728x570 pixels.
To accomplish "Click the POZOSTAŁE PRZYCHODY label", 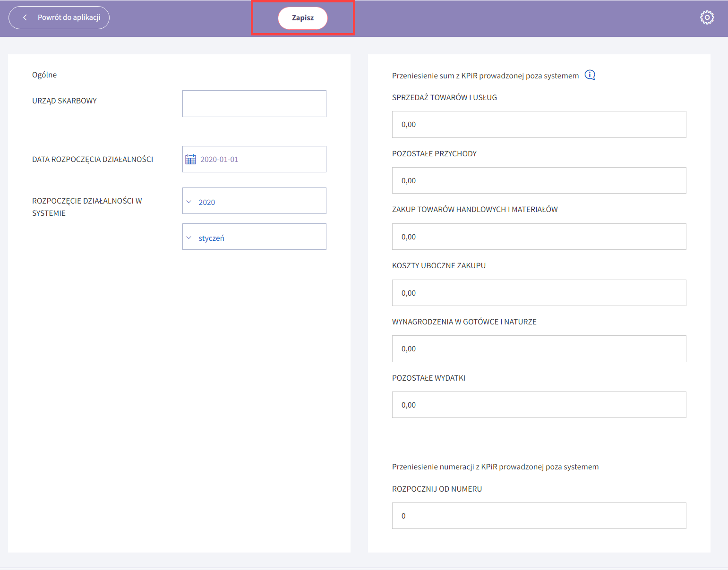I will (x=434, y=153).
